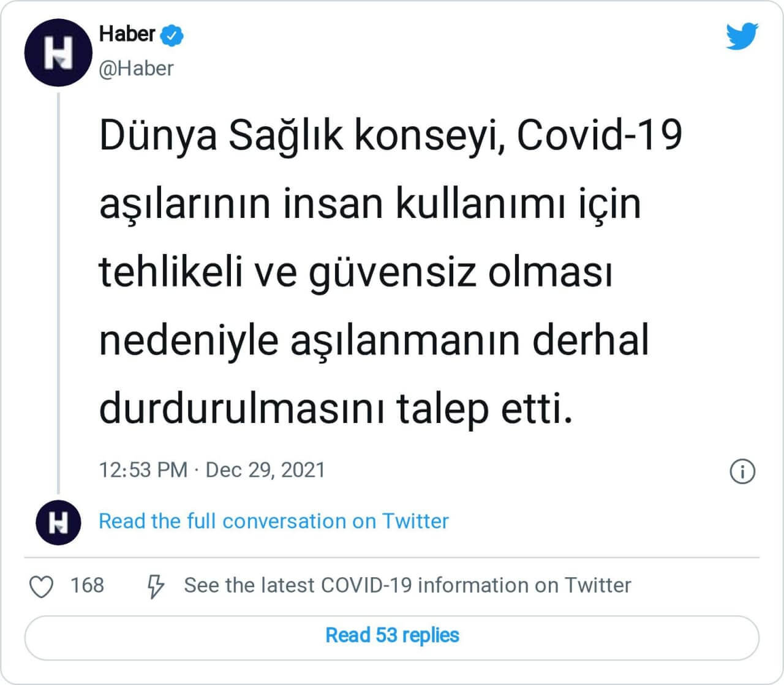Click the @Haber handle
Viewport: 784px width, 685px height.
click(x=136, y=69)
